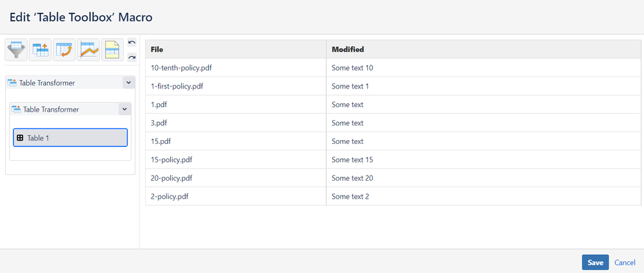This screenshot has width=644, height=273.
Task: Select the Table 1 item
Action: (x=70, y=138)
